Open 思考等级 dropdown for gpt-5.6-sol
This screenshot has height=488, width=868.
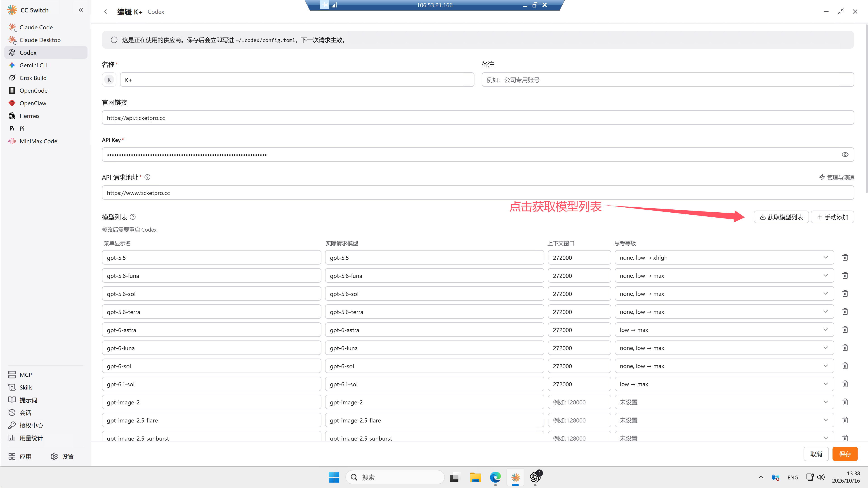(x=724, y=294)
